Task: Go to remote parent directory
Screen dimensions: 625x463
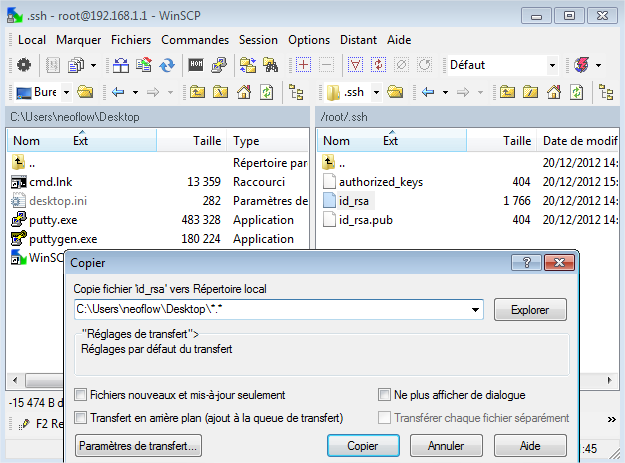Action: tap(507, 92)
